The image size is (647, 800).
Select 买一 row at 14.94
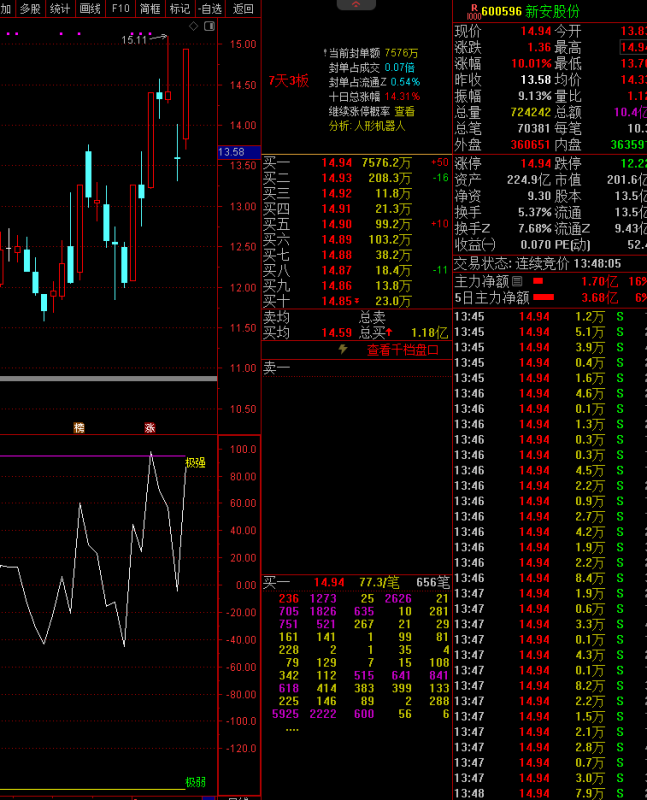pos(356,163)
